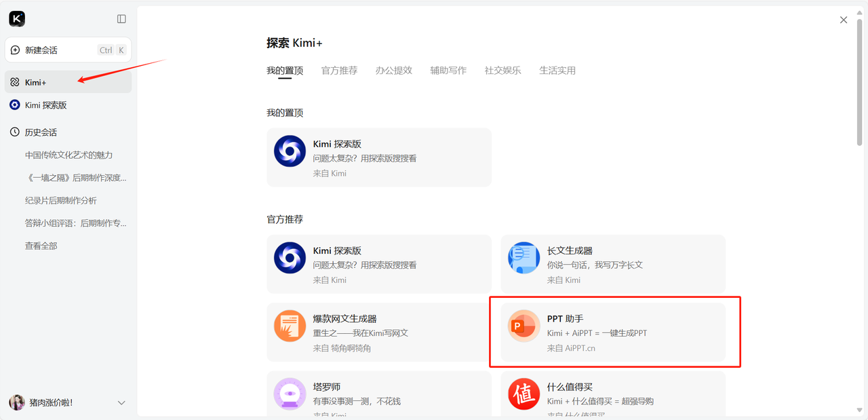Switch to the 辅助写作 tab
Screen dimensions: 868x420
point(448,71)
